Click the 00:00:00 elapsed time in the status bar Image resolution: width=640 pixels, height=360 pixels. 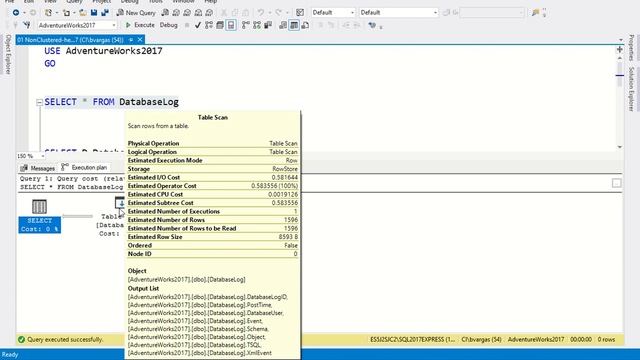[x=581, y=339]
